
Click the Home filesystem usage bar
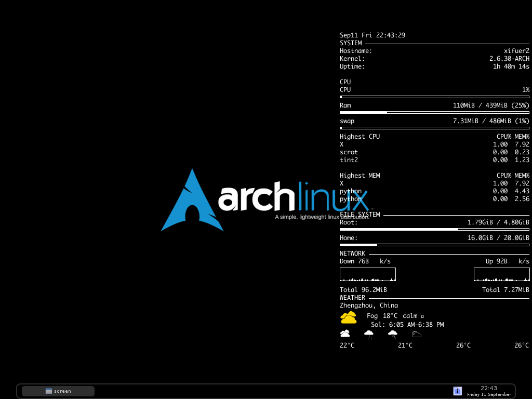coord(434,245)
